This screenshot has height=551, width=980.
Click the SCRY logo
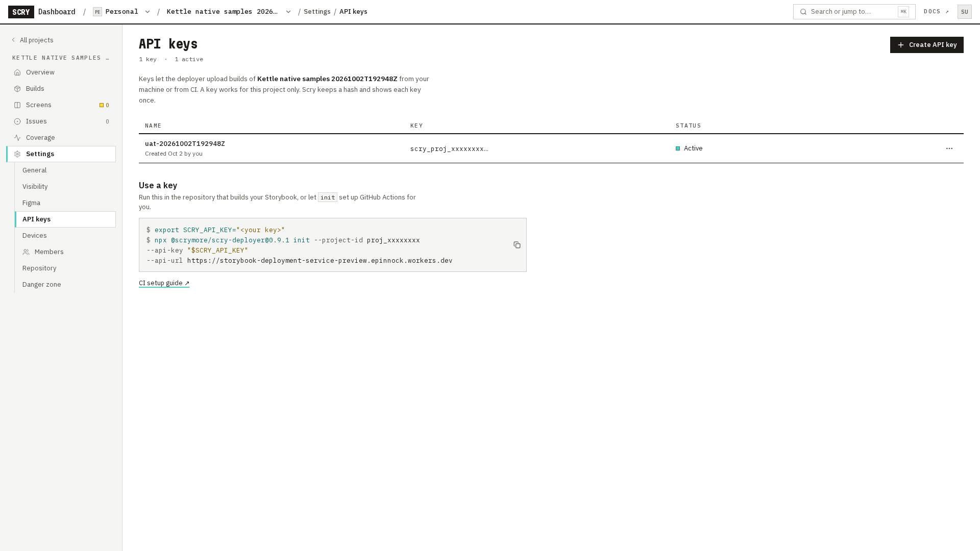[21, 12]
